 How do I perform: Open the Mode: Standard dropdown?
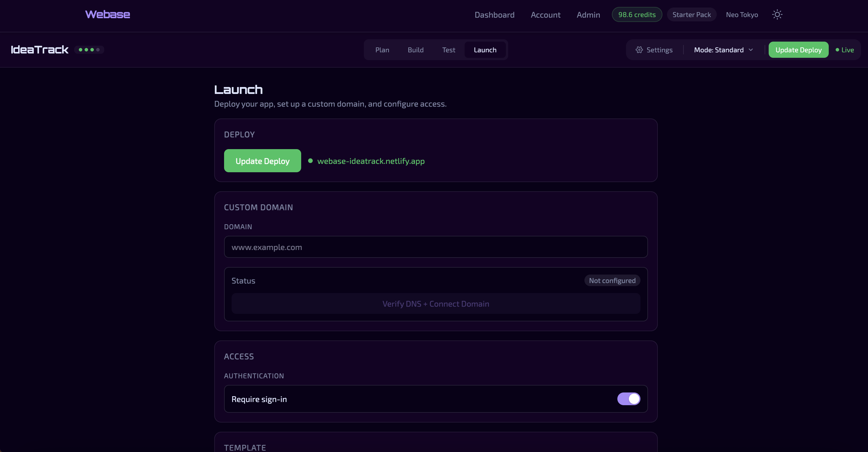pyautogui.click(x=723, y=50)
